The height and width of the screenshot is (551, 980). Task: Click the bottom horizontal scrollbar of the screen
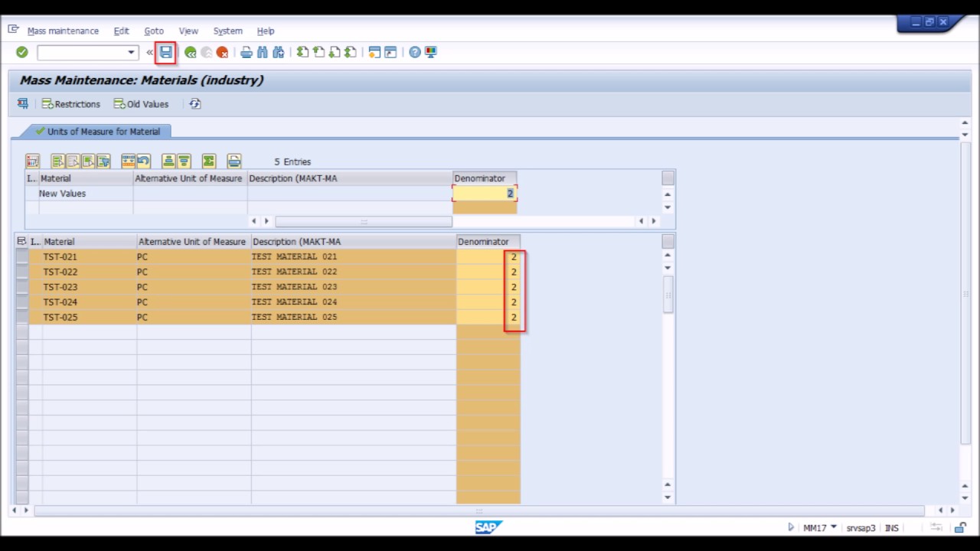coord(479,510)
